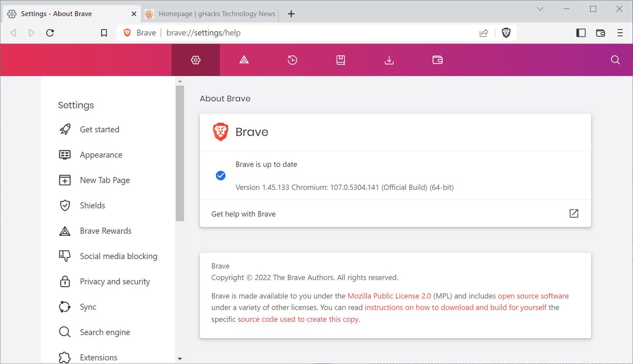Click the About Brave heading
Viewport: 633px width, 364px height.
coord(225,98)
